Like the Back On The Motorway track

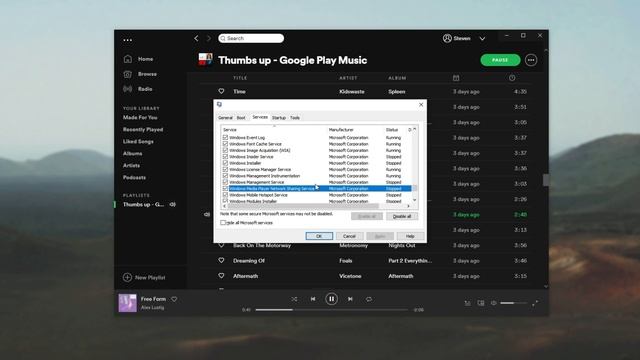[221, 245]
